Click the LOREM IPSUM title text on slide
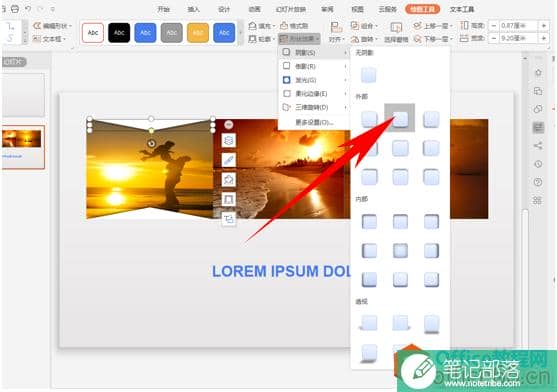The image size is (557, 392). [x=281, y=271]
